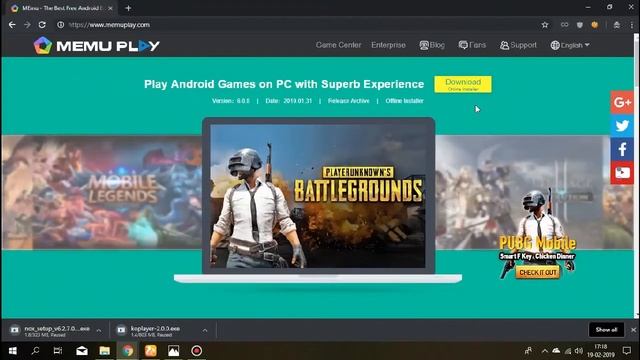Screen dimensions: 640x360
Task: Click the CHECK IT OUT button
Action: (x=538, y=272)
